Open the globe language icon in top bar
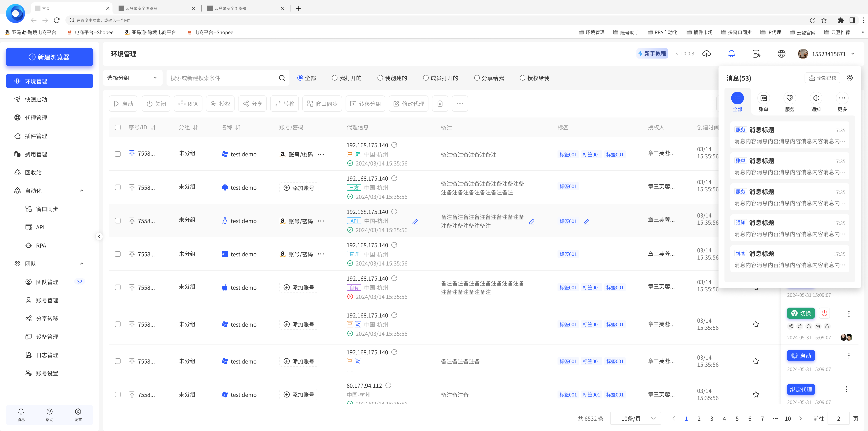Viewport: 868px width, 431px height. coord(781,54)
